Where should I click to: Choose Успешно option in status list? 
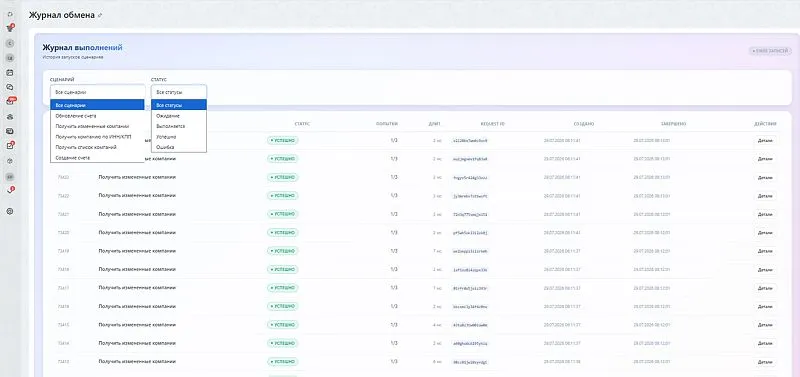[x=179, y=137]
